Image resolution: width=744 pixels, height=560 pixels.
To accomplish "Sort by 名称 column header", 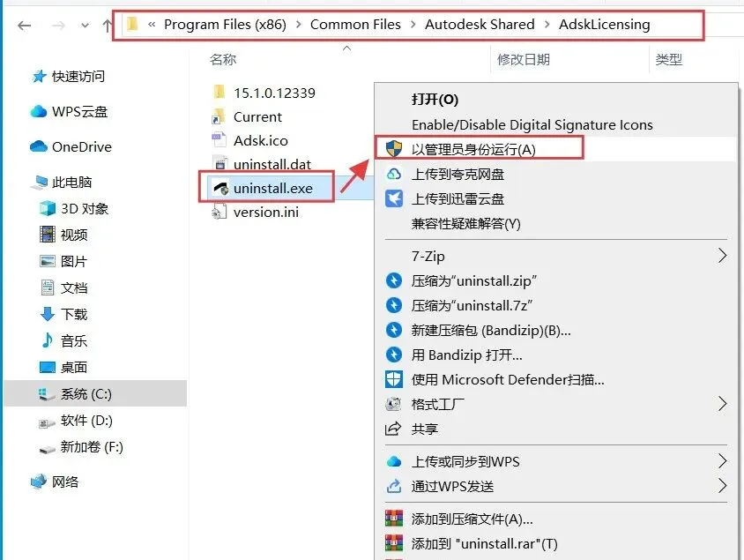I will tap(223, 59).
